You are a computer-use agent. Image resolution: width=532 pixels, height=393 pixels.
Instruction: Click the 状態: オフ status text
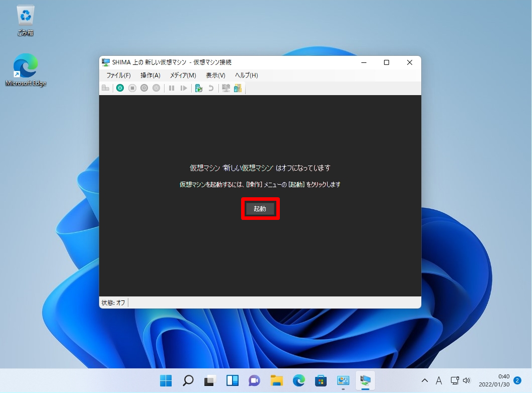113,302
